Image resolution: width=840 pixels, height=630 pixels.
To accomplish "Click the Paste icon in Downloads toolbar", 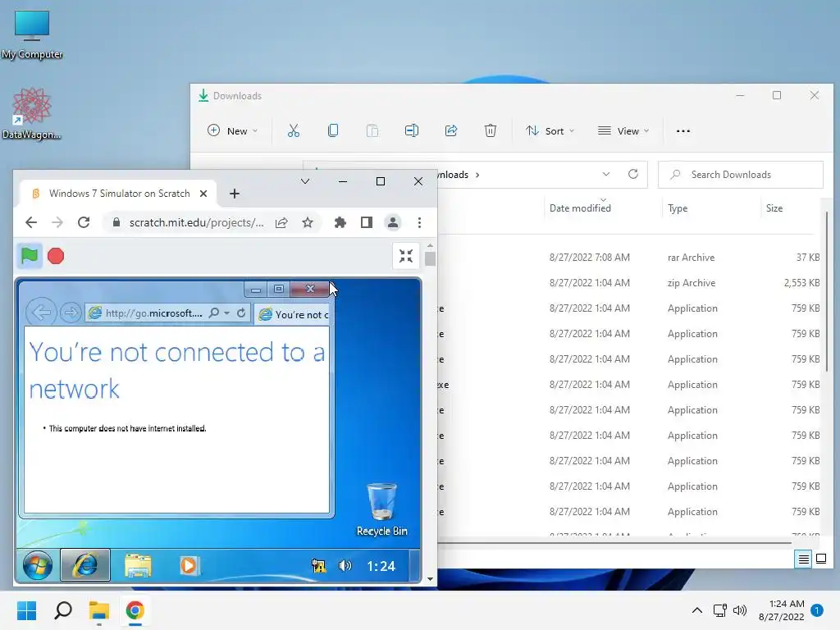I will coord(372,130).
